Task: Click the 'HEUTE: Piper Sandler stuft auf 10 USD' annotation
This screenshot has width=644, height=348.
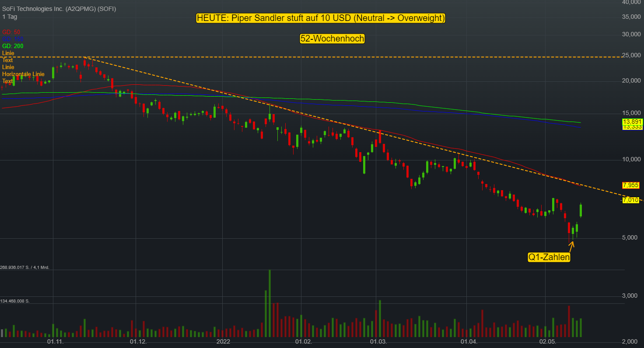Action: tap(321, 18)
